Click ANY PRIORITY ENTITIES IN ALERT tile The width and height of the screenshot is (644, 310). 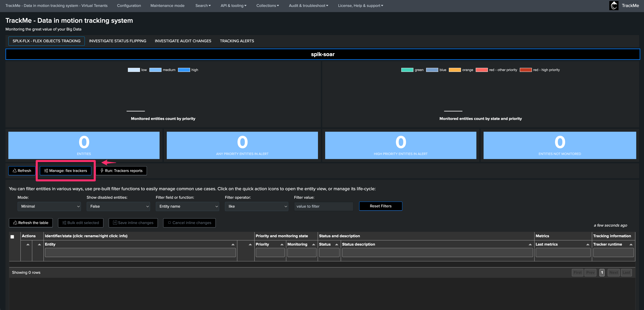pyautogui.click(x=242, y=145)
